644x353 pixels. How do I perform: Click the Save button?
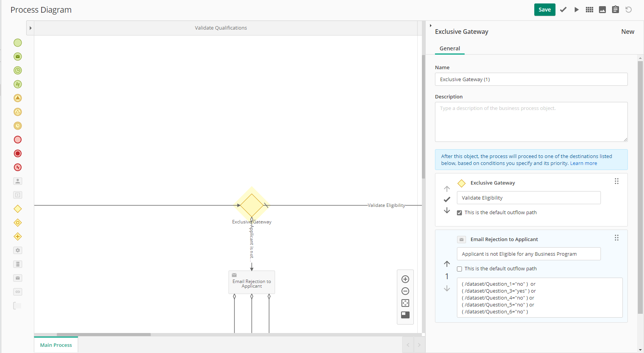tap(544, 10)
